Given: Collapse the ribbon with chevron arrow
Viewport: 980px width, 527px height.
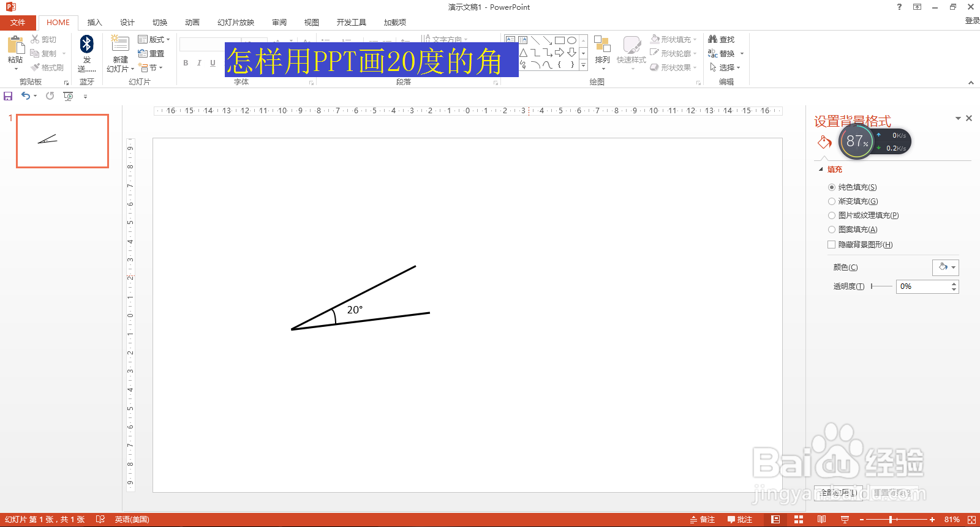Looking at the screenshot, I should click(x=971, y=83).
